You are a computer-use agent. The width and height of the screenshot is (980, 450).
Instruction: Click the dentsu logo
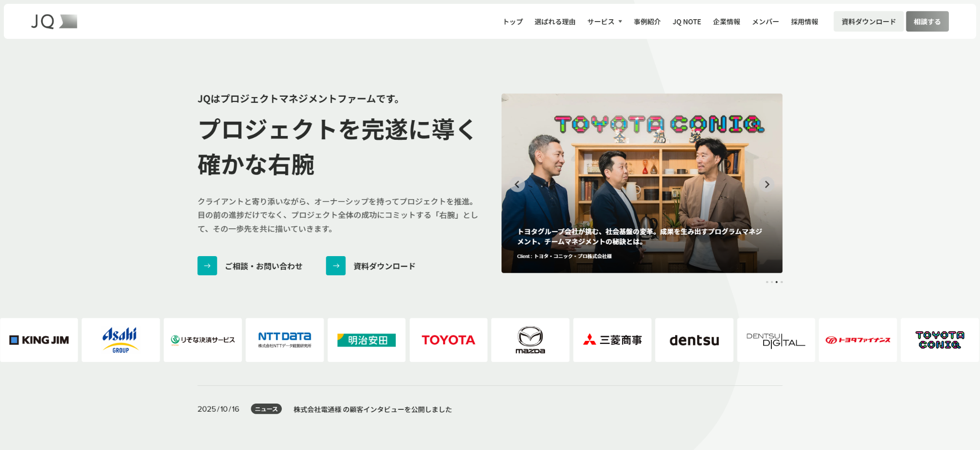(x=694, y=340)
